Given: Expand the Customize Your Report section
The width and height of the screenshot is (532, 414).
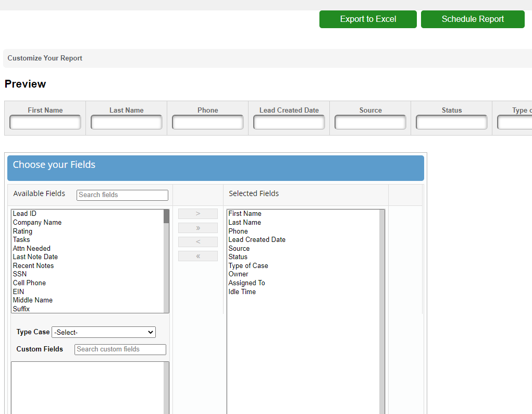Looking at the screenshot, I should tap(45, 58).
